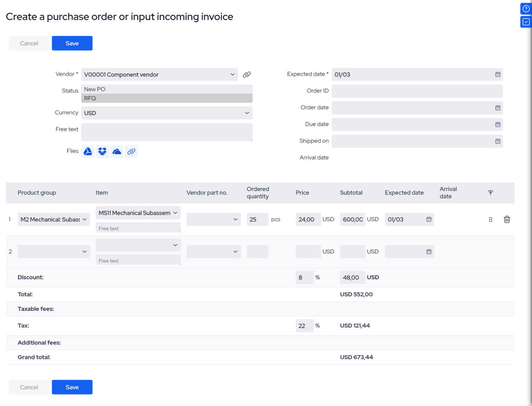
Task: Add a file link attachment
Action: (131, 151)
